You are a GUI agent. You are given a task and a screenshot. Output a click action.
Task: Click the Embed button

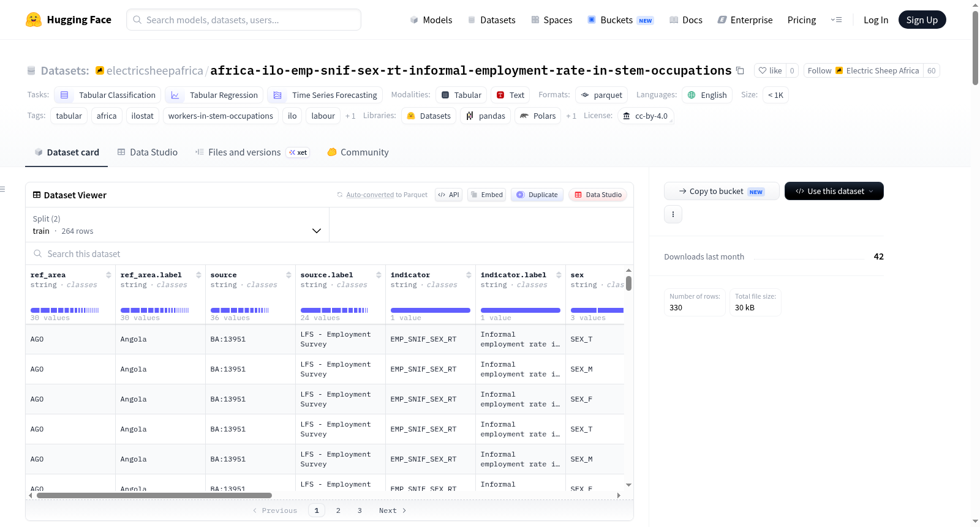pos(486,195)
